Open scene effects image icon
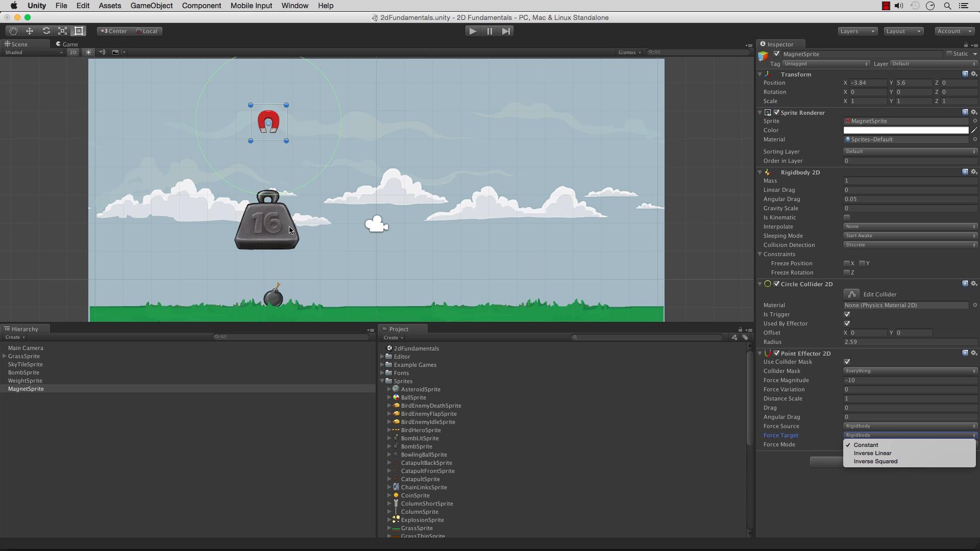Viewport: 980px width, 551px height. [x=115, y=52]
